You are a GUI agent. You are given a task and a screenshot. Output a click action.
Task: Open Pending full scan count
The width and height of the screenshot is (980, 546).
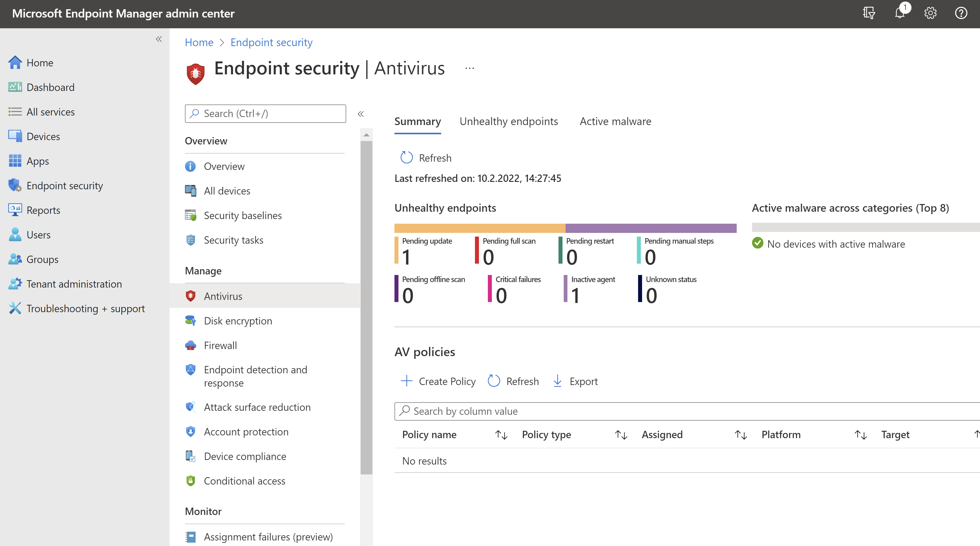tap(506, 251)
